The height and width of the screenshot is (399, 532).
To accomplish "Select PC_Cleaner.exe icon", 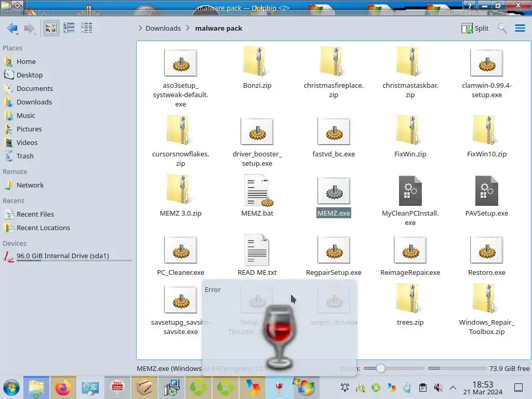I will tap(180, 250).
